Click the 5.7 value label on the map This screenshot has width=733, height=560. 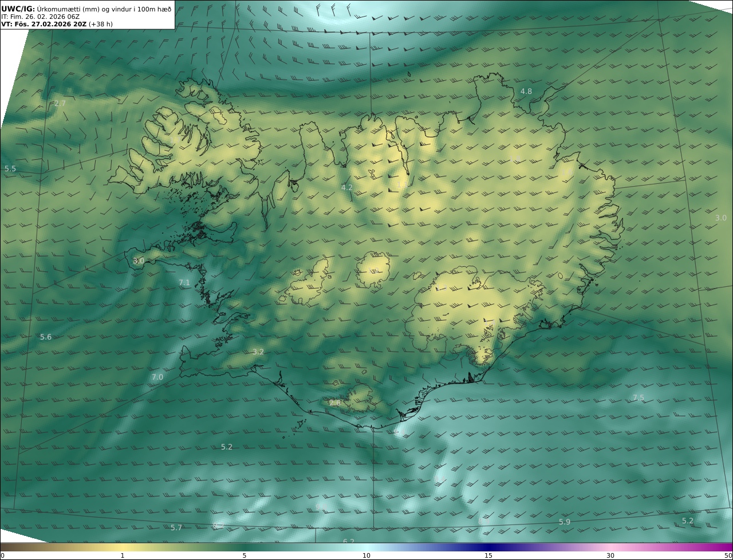(x=176, y=528)
